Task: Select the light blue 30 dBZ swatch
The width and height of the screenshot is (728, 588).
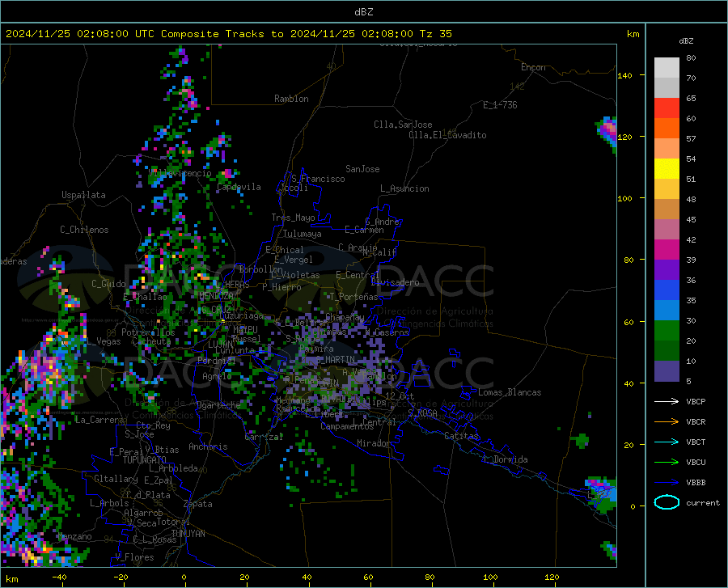Action: [x=667, y=311]
